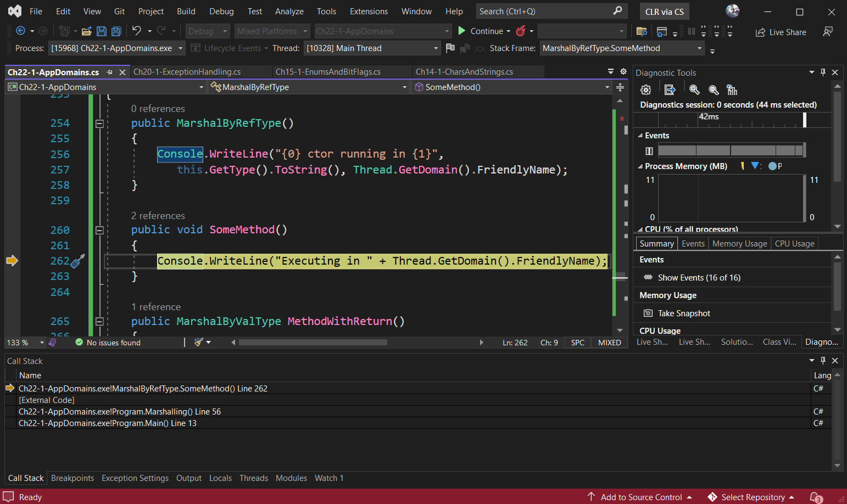Zoom in on the diagnostics timeline

coord(694,90)
